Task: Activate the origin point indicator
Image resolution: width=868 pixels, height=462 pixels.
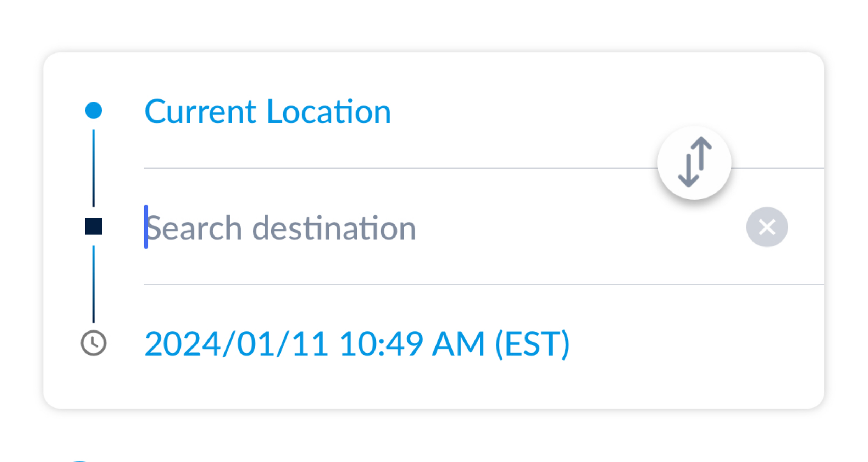Action: point(93,111)
